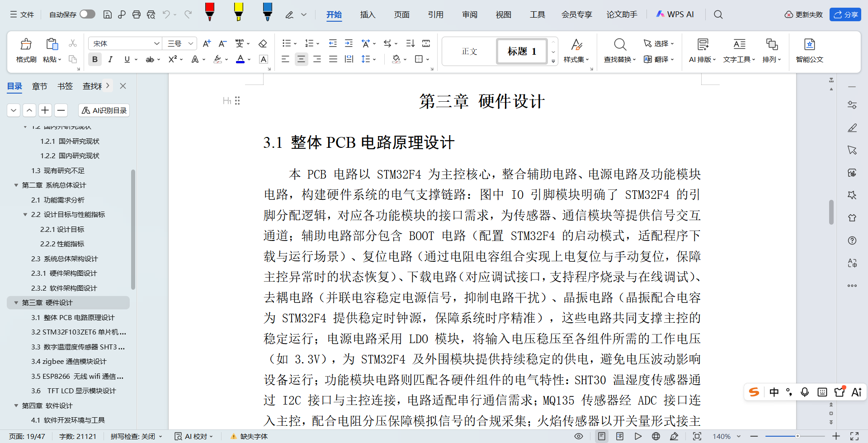868x443 pixels.
Task: Align paragraph to the left
Action: [x=285, y=59]
